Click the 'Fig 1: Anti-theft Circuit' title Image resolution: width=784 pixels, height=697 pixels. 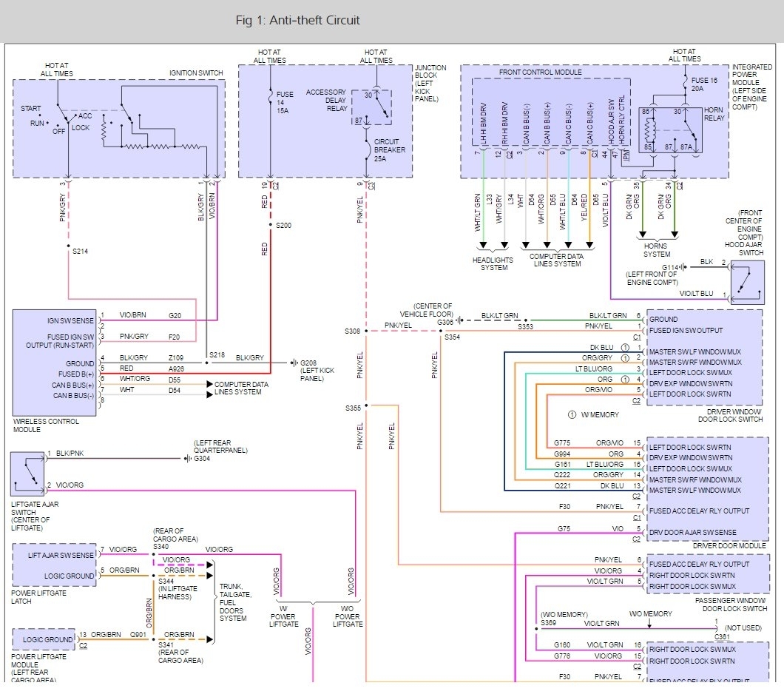click(297, 20)
